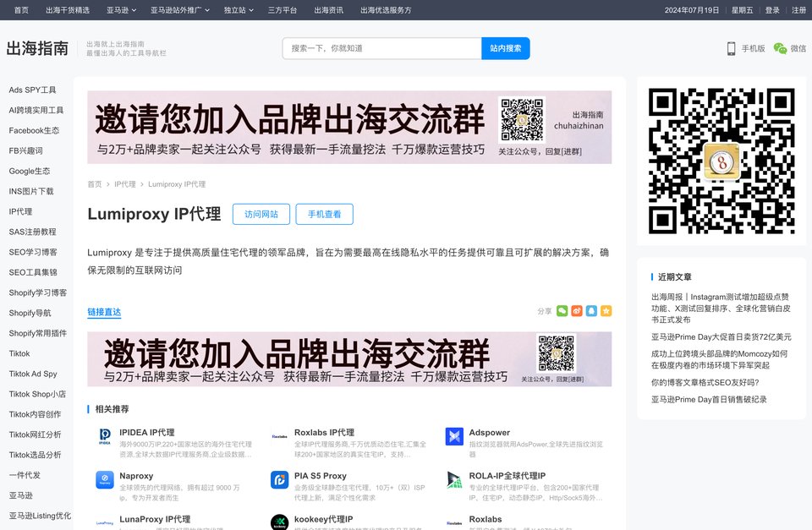The width and height of the screenshot is (812, 530).
Task: Click the 站内搜索 search button
Action: (x=506, y=48)
